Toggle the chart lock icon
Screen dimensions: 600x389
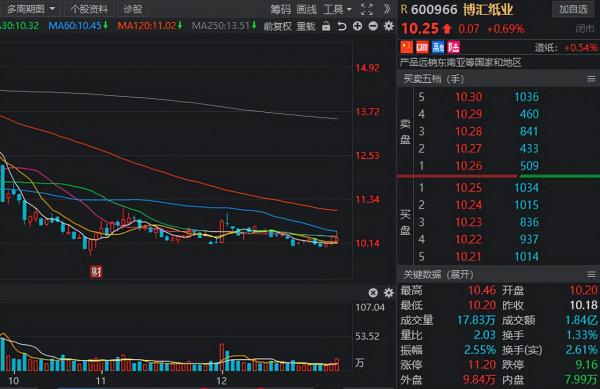click(326, 26)
